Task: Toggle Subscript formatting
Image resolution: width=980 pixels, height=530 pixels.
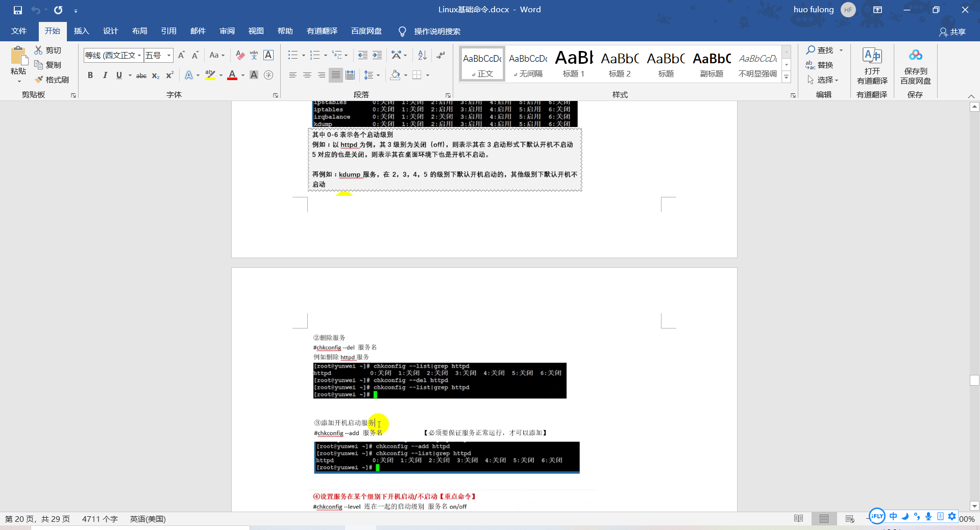Action: click(x=156, y=75)
